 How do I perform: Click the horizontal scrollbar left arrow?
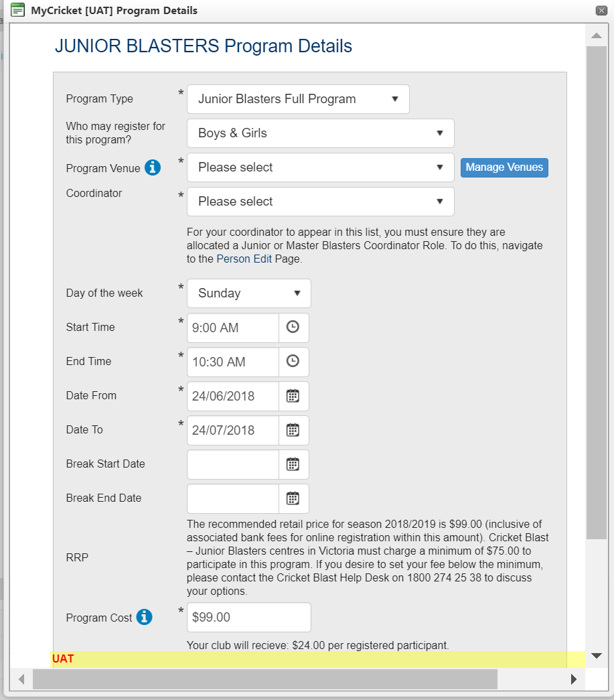(21, 679)
